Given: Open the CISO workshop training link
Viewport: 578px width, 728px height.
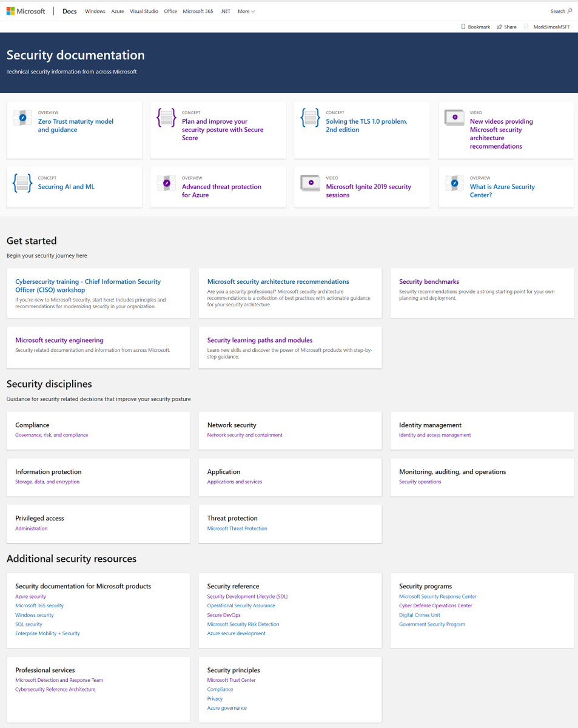Looking at the screenshot, I should click(x=88, y=286).
